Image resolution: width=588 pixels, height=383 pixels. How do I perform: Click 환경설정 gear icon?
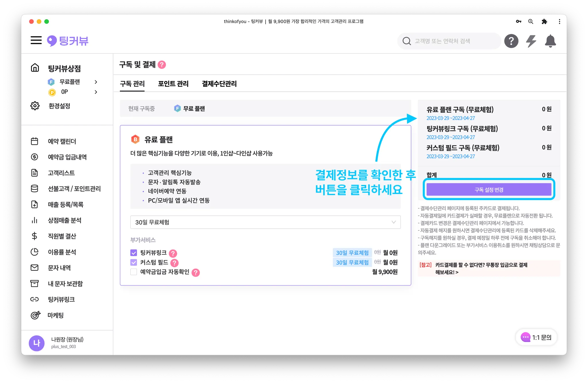(x=35, y=106)
